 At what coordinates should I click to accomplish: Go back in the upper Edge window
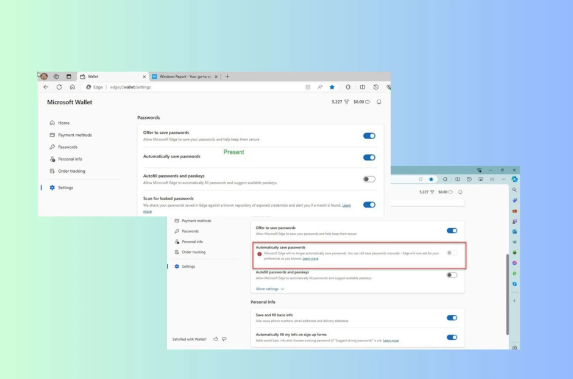tap(46, 87)
